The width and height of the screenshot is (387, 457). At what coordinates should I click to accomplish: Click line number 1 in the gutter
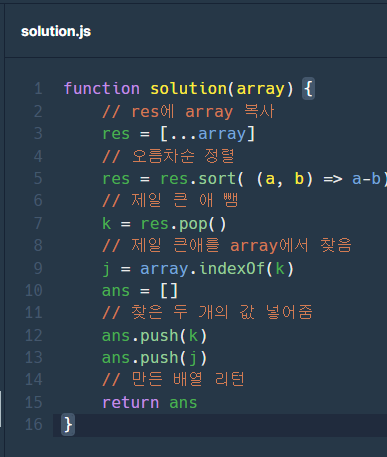(x=38, y=89)
